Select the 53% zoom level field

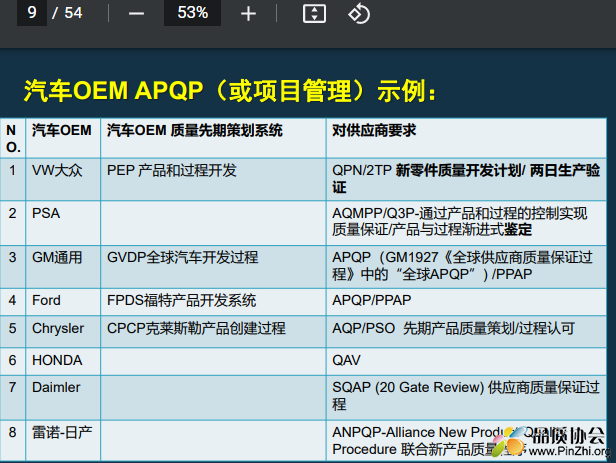(192, 13)
